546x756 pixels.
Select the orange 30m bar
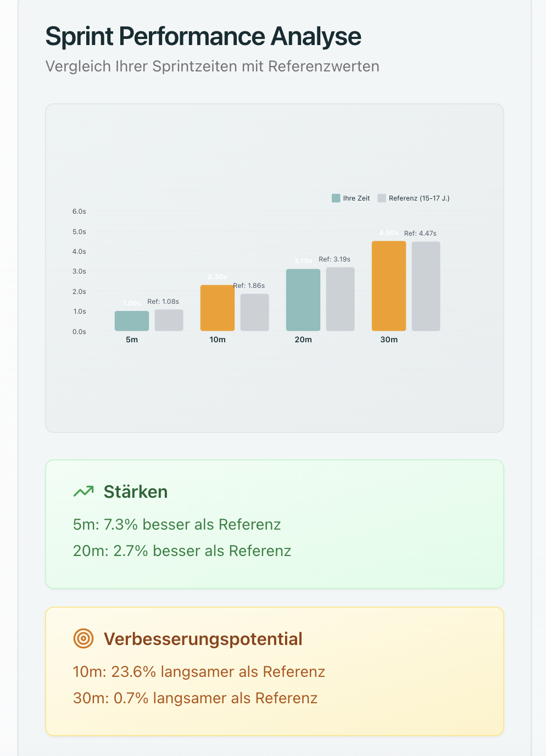pyautogui.click(x=389, y=286)
